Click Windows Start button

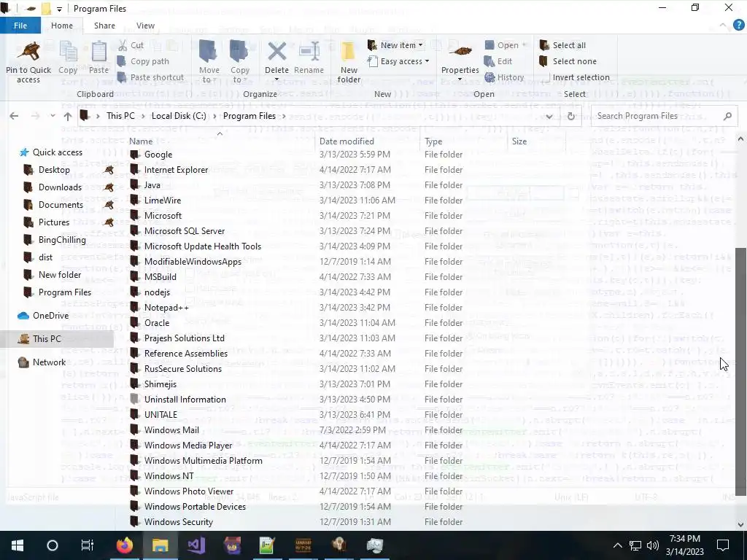(18, 545)
